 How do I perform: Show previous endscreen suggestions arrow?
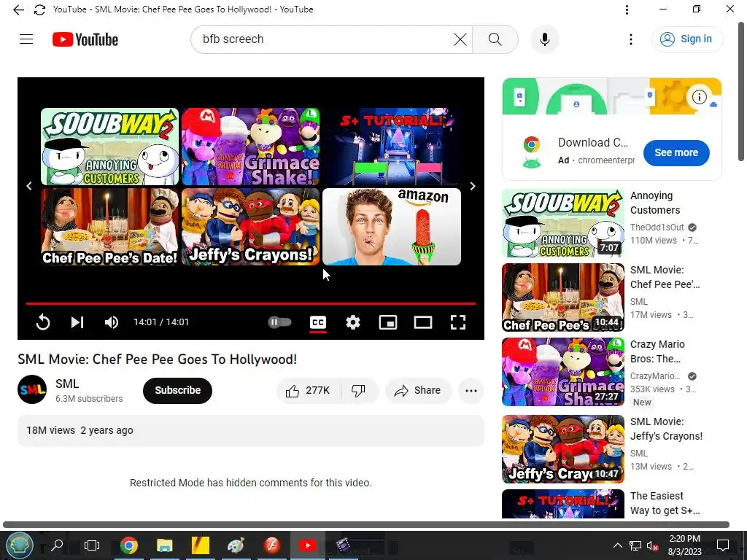click(29, 186)
